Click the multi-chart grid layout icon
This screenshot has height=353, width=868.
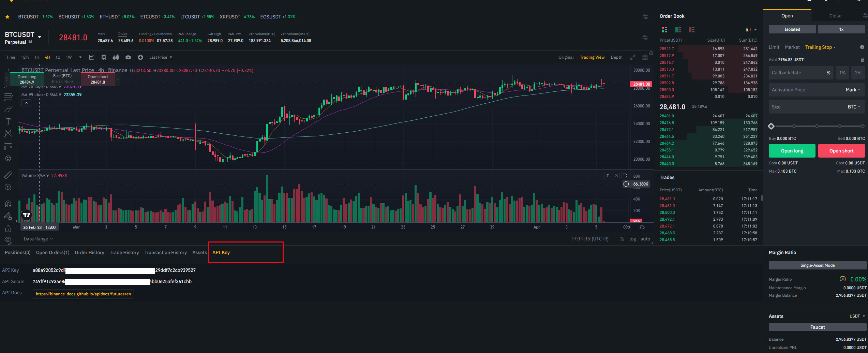[645, 57]
